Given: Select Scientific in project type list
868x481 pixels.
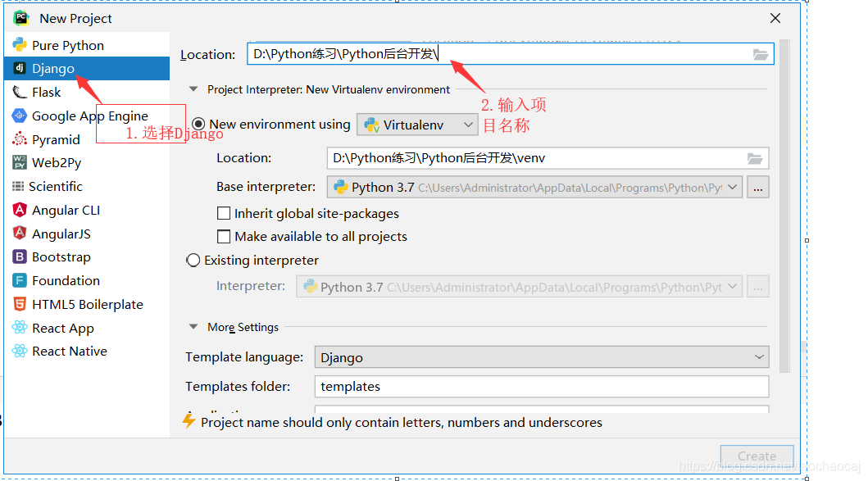Looking at the screenshot, I should coord(87,187).
